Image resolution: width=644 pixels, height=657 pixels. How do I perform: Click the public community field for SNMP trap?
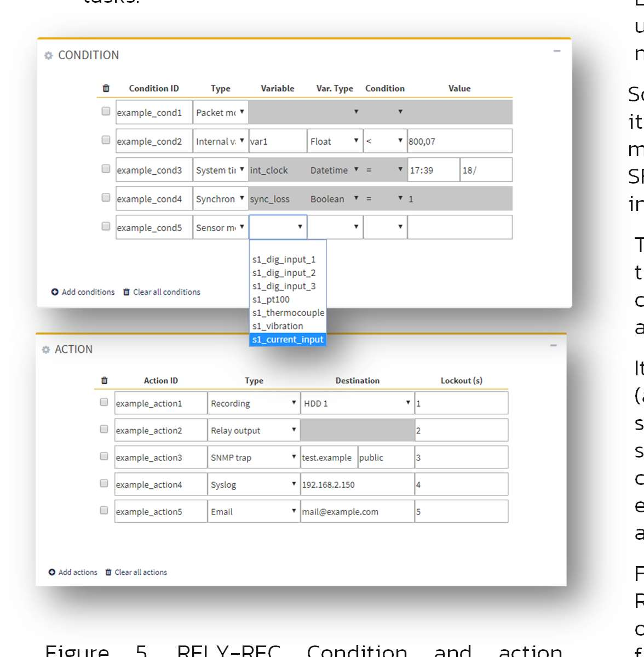coord(386,457)
